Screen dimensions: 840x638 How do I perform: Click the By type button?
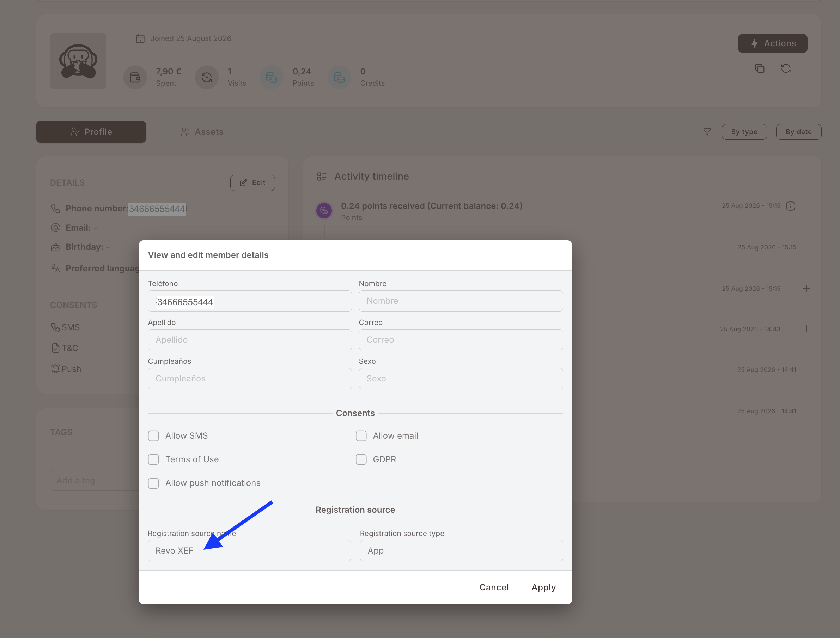coord(744,132)
